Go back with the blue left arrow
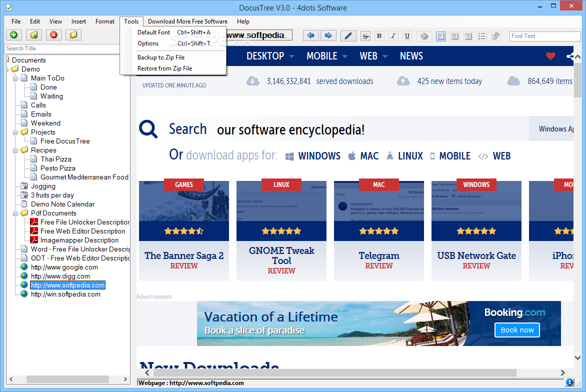This screenshot has height=392, width=586. pos(310,35)
